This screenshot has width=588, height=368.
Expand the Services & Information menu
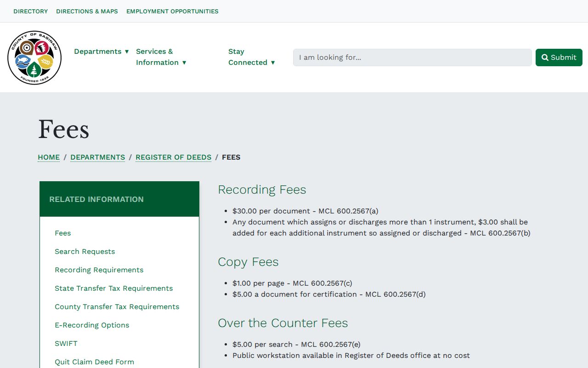pyautogui.click(x=161, y=57)
